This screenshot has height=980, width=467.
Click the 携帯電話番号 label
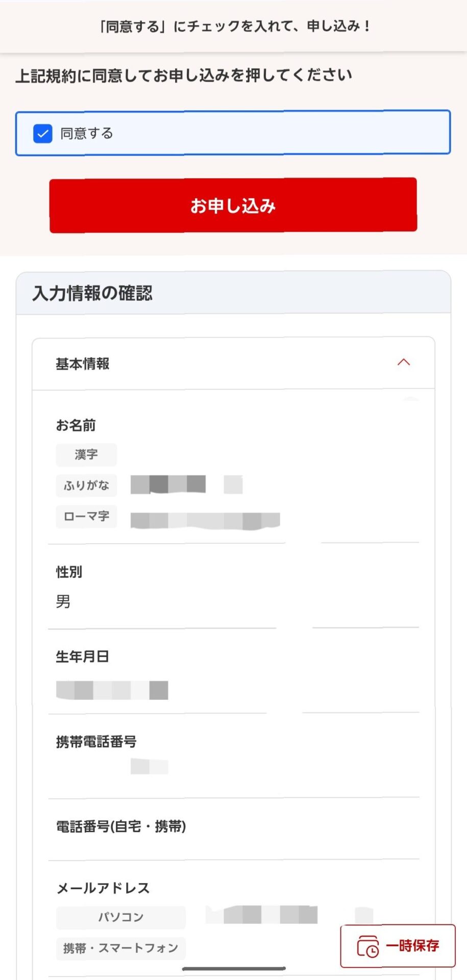tap(96, 742)
